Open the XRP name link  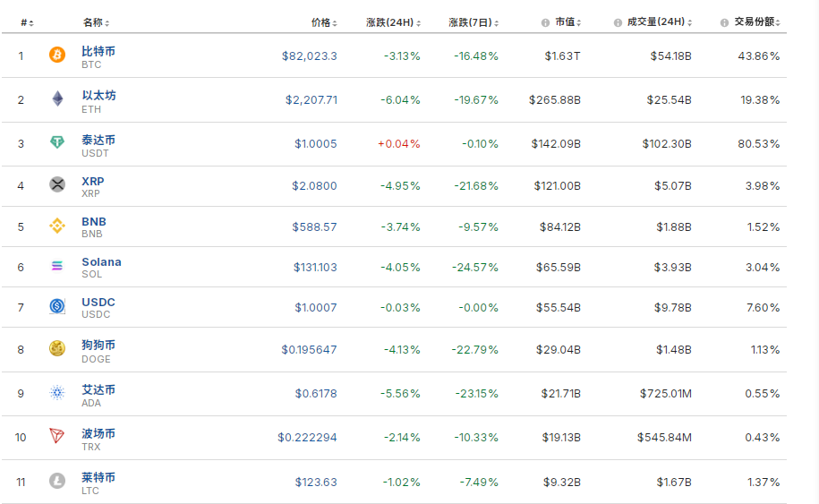point(93,181)
